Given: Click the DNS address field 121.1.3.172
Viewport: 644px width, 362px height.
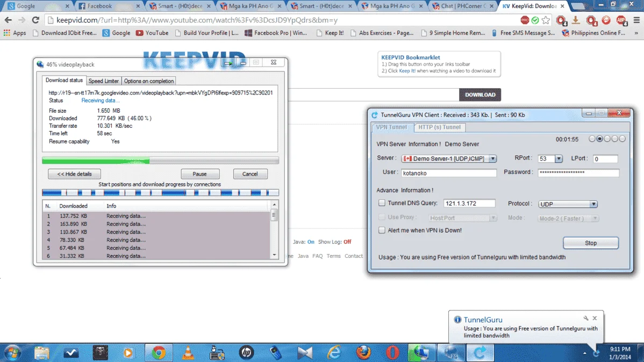Looking at the screenshot, I should (x=469, y=204).
